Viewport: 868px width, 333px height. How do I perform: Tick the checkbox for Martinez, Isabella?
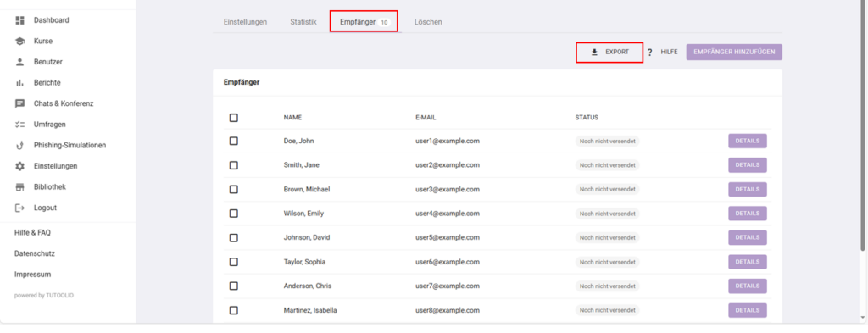(x=234, y=310)
